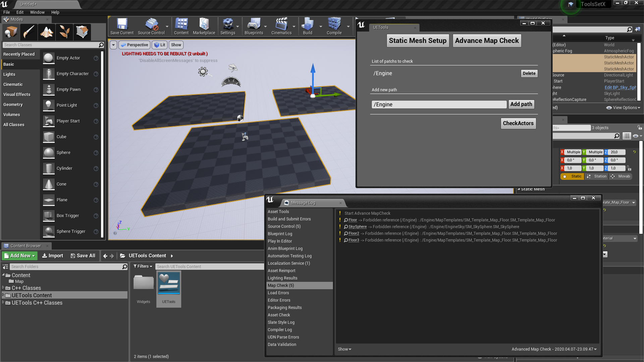Activate Foliage mode

pyautogui.click(x=64, y=32)
